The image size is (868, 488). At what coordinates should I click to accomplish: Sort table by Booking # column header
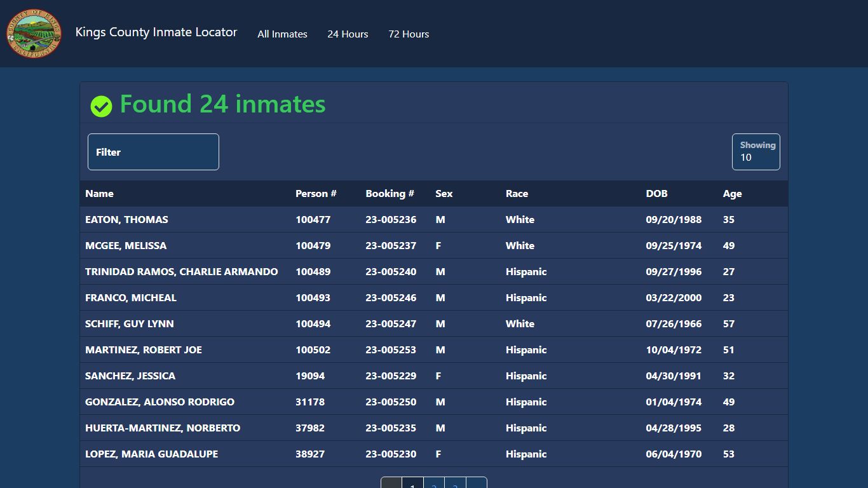[x=390, y=194]
